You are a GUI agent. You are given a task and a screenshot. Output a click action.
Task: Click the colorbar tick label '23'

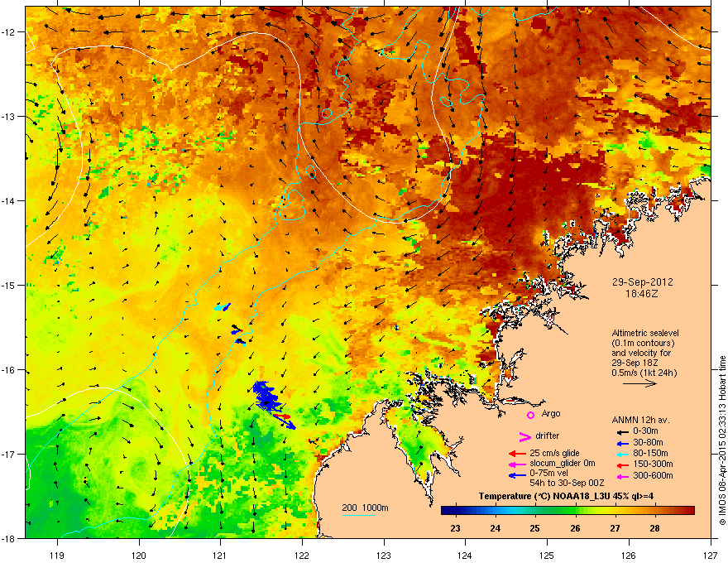point(456,528)
